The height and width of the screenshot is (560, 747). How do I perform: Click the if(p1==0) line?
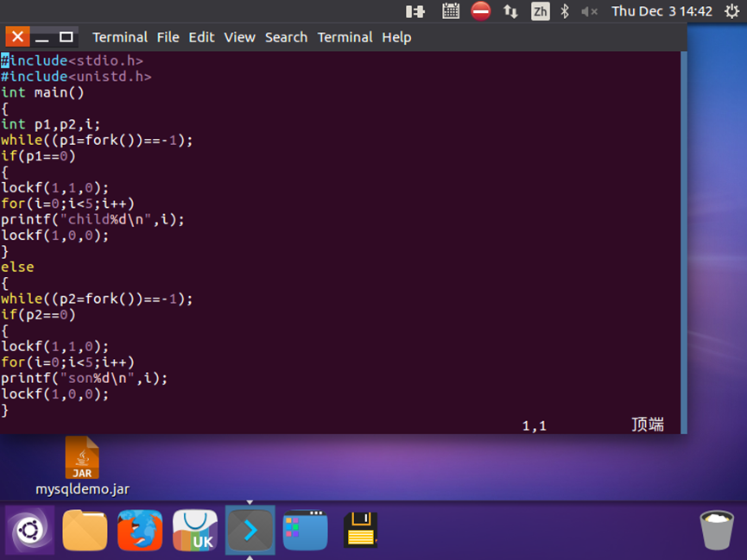click(x=38, y=155)
